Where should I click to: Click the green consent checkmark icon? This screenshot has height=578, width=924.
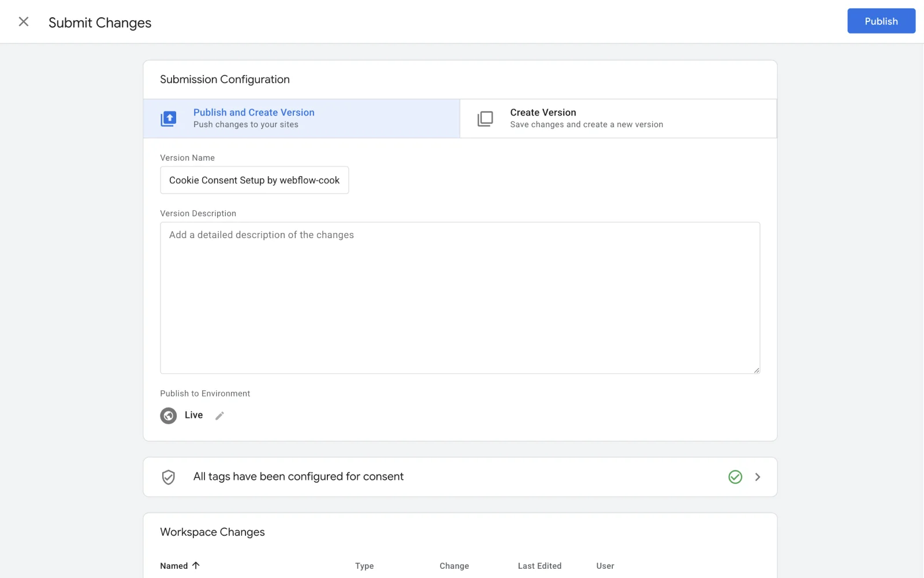pos(735,477)
